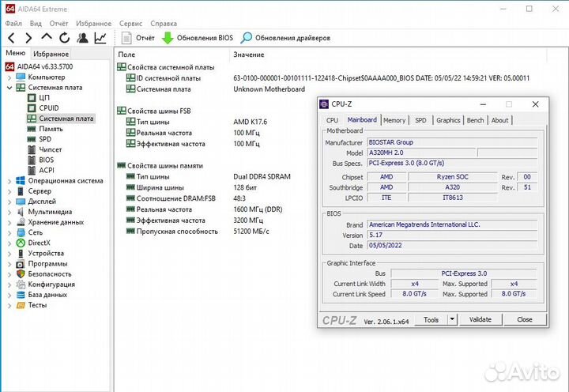Click the Отчёт report button
This screenshot has width=569, height=392.
[x=138, y=38]
